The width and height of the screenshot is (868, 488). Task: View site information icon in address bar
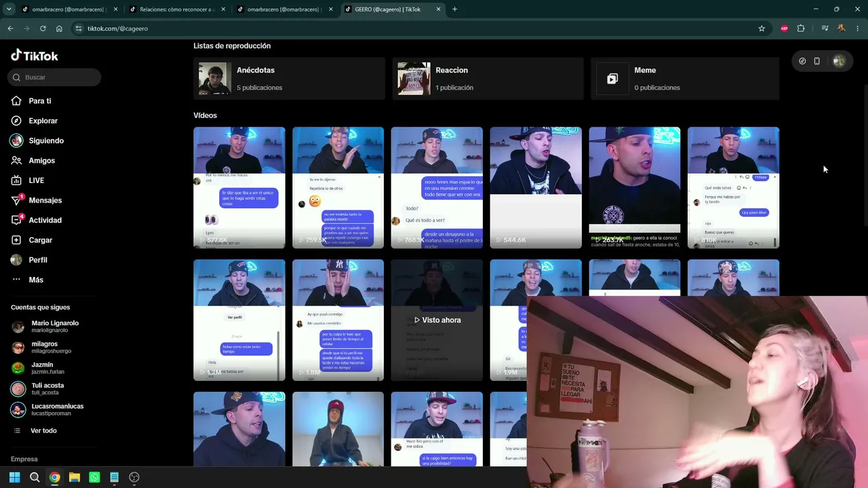coord(79,28)
